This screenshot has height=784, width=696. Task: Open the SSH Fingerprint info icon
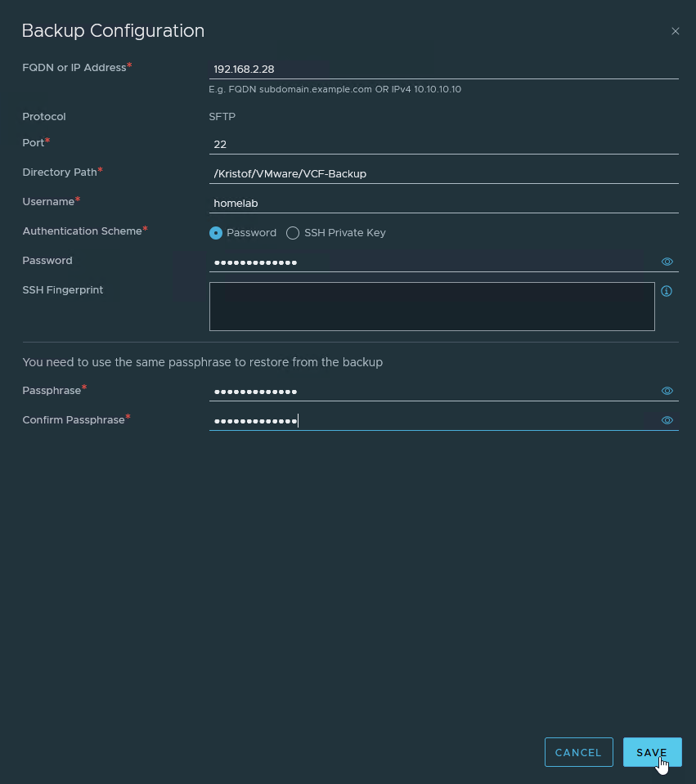point(667,291)
